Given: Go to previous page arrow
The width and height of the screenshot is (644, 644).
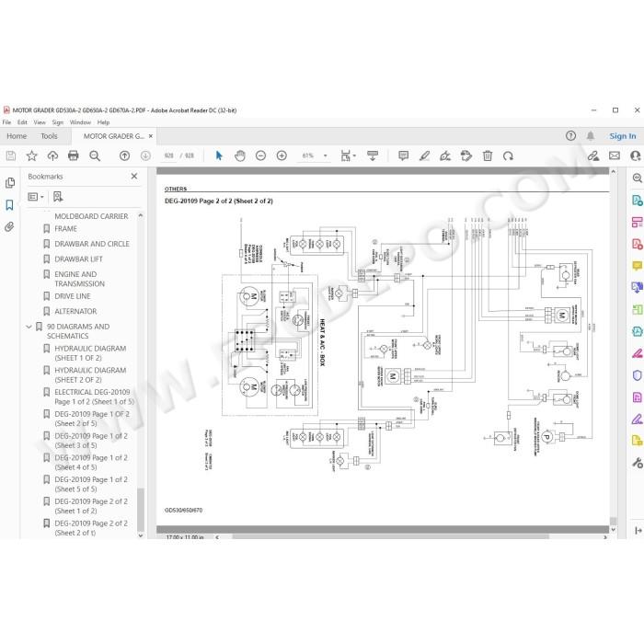Looking at the screenshot, I should (124, 155).
